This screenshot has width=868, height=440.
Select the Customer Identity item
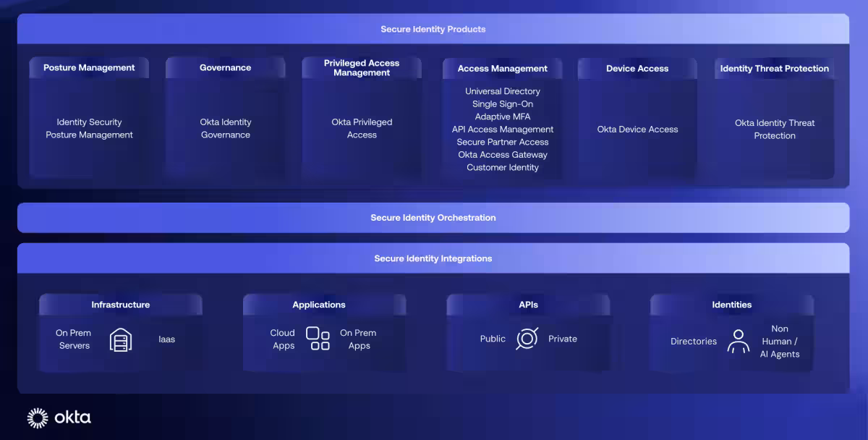[503, 167]
